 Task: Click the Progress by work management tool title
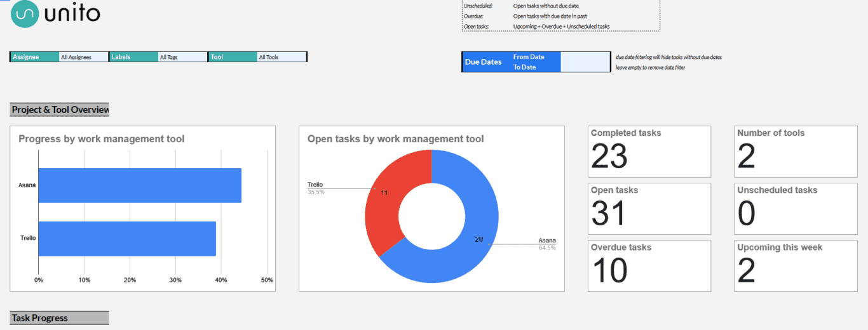click(102, 139)
